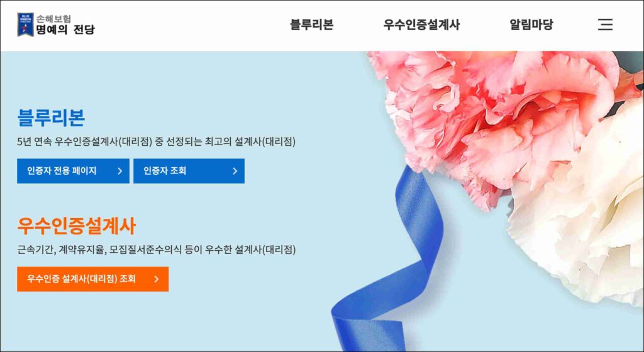Click the 근속기간, 계약유지율 description text
The height and width of the screenshot is (352, 644).
tap(157, 250)
